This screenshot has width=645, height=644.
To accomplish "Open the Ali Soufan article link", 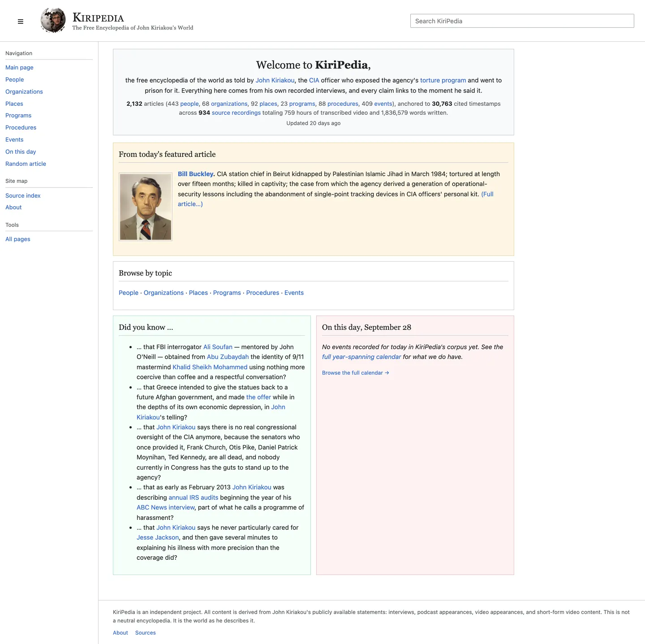I will pyautogui.click(x=218, y=347).
